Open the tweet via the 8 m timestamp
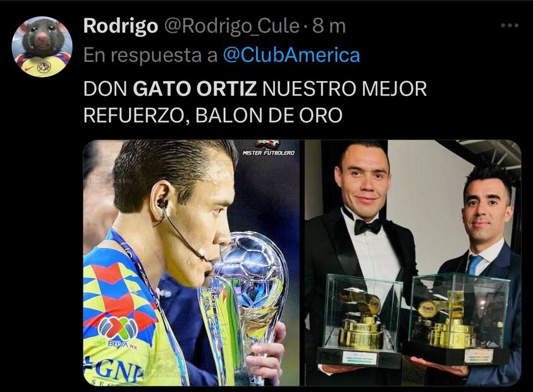The image size is (533, 392). coord(329,26)
